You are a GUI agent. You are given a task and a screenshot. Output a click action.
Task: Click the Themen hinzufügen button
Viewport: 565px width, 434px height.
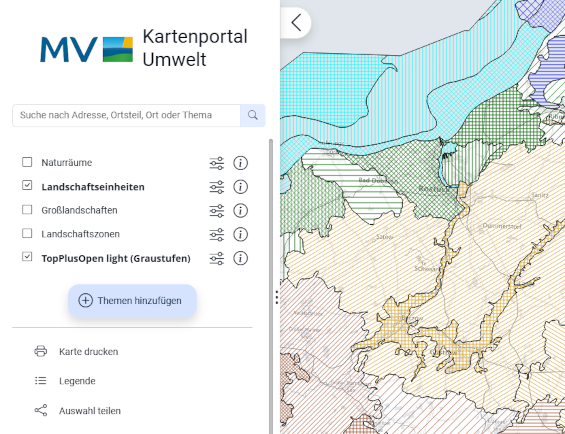[133, 301]
